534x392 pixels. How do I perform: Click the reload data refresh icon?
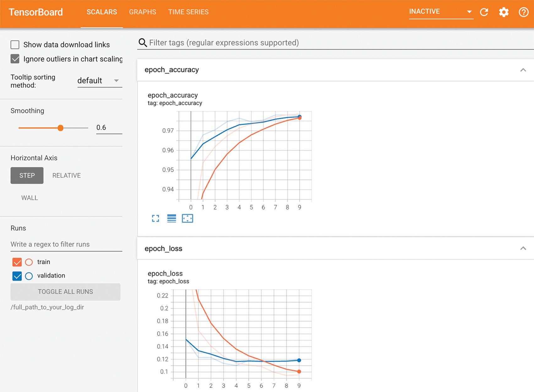484,12
